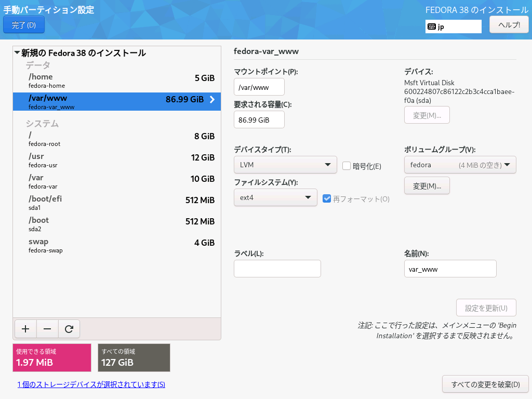532x399 pixels.
Task: Click the 要求される容量 field with 86.99 GiB
Action: point(259,120)
